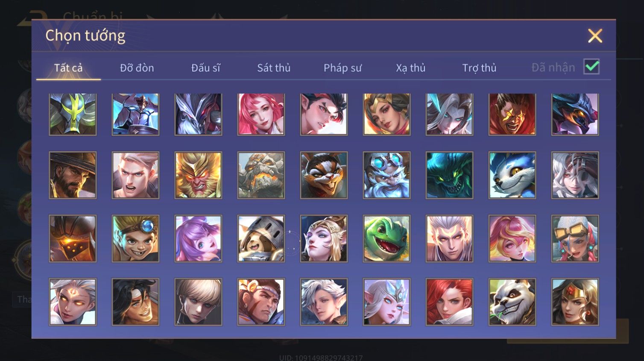Select the blue wolf hero portrait
Image resolution: width=644 pixels, height=361 pixels.
(x=512, y=175)
